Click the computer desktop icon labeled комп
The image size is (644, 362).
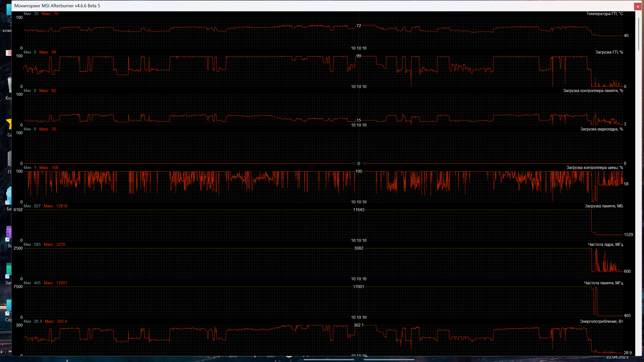click(9, 10)
